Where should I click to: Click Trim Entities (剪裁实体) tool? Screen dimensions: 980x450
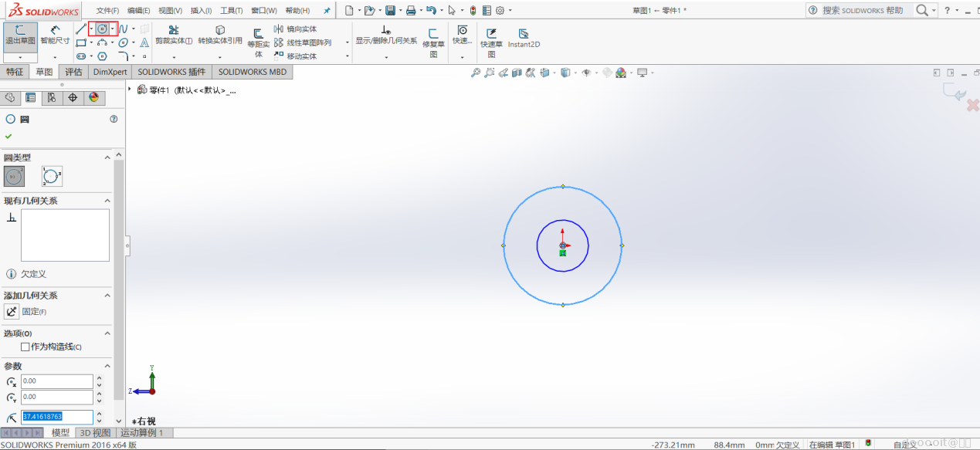click(x=174, y=36)
